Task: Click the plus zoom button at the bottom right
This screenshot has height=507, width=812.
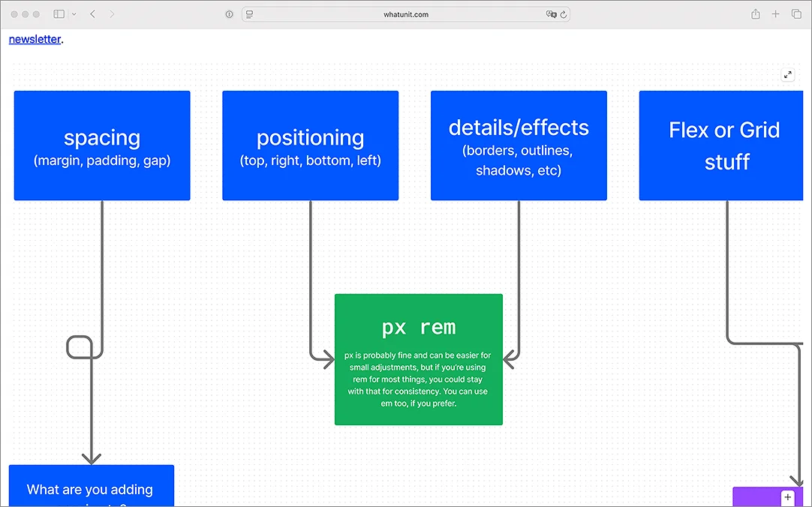Action: [x=788, y=497]
